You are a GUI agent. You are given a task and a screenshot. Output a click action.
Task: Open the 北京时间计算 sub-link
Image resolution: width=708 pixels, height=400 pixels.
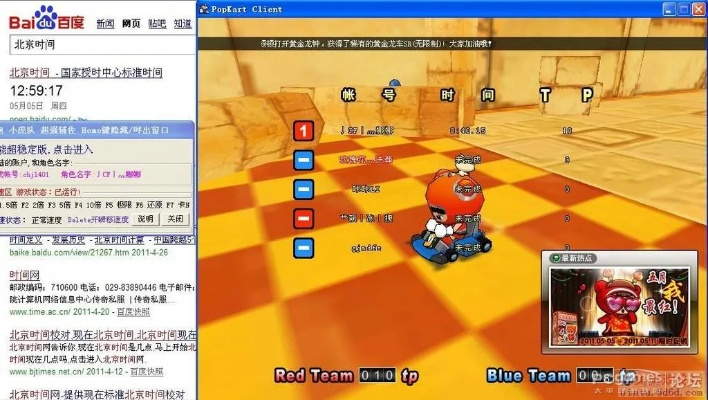119,240
